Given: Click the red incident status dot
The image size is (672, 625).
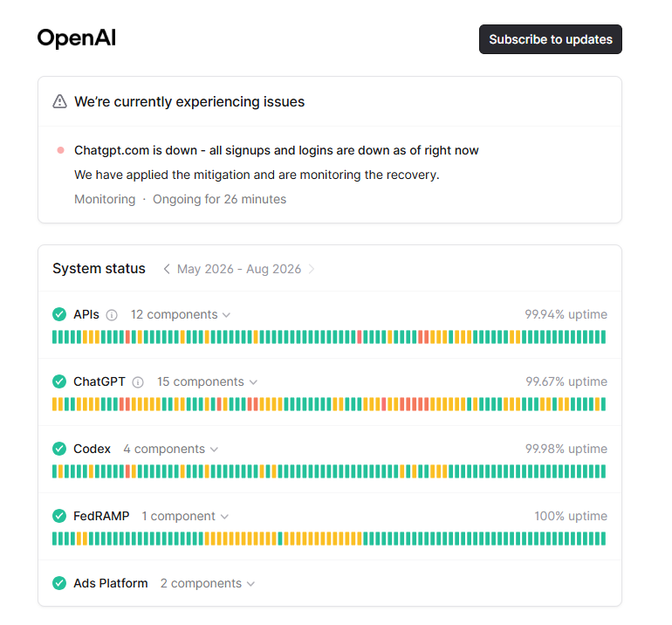Looking at the screenshot, I should [61, 150].
